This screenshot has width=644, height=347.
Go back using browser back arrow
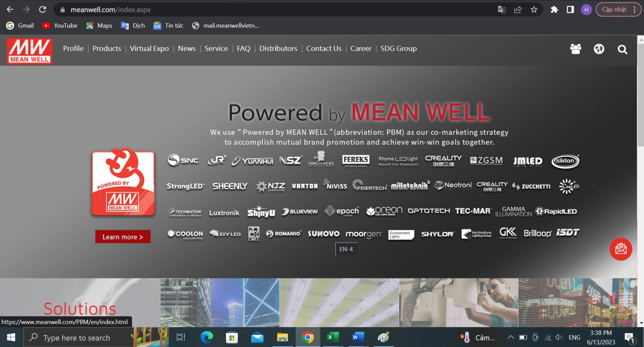10,9
